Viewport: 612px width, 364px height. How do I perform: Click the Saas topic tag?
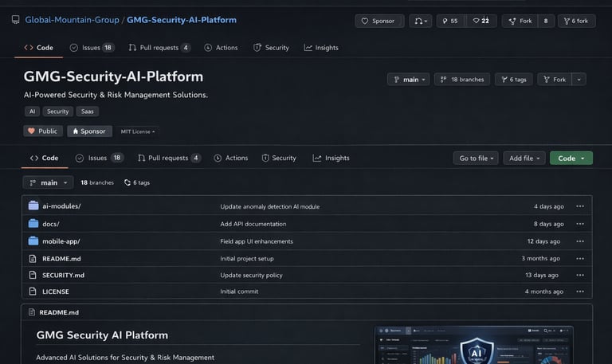pyautogui.click(x=88, y=112)
